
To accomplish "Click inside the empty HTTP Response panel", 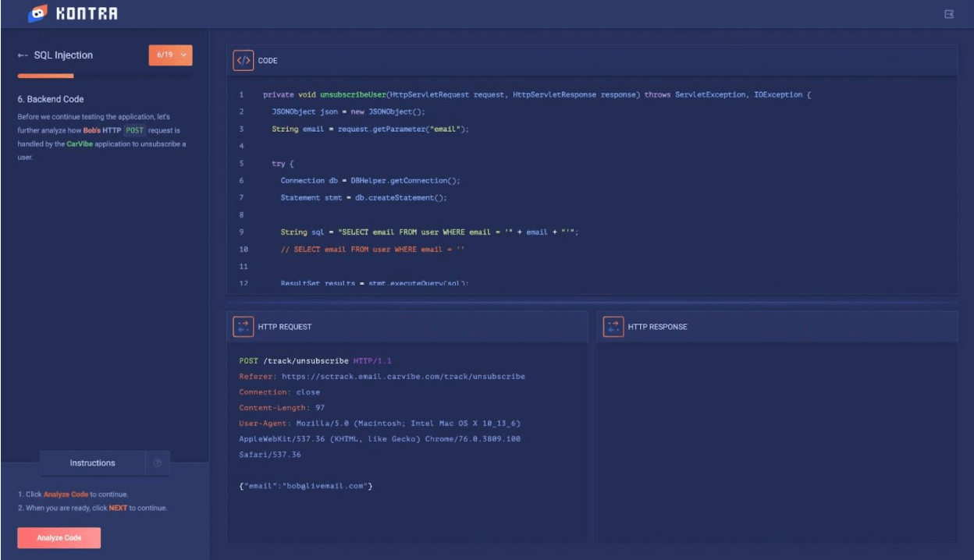I will click(777, 441).
